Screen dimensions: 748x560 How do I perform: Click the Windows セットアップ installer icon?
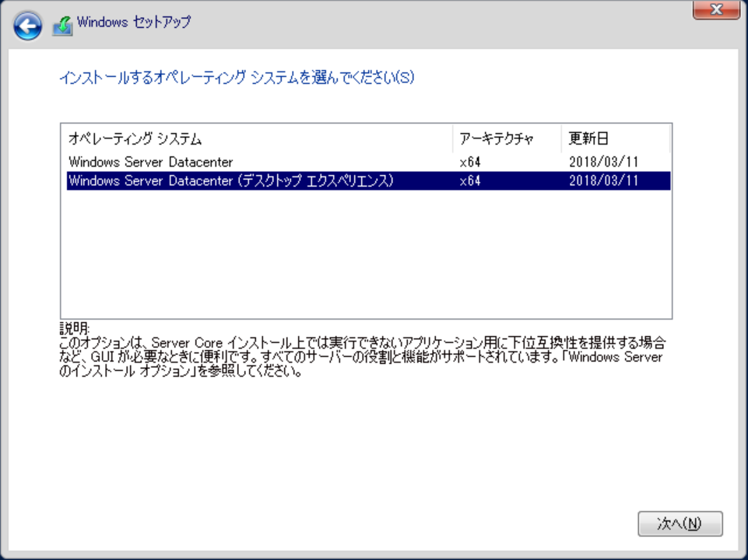(x=62, y=26)
